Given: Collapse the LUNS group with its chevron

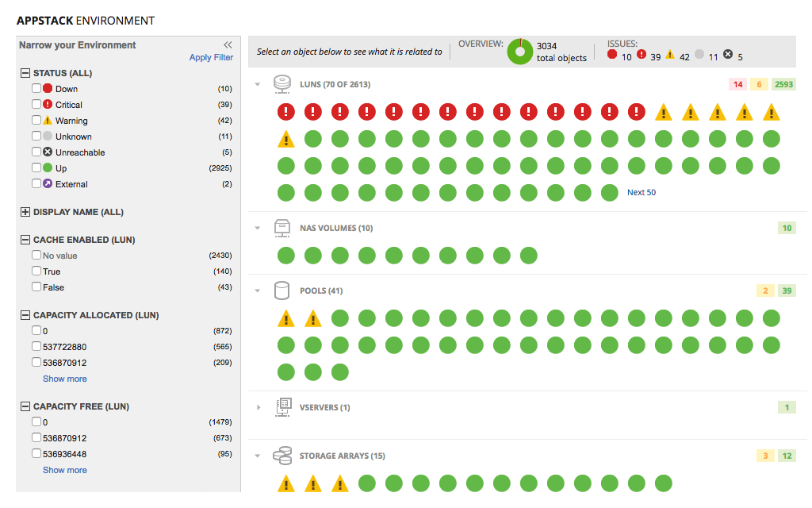Looking at the screenshot, I should [257, 83].
